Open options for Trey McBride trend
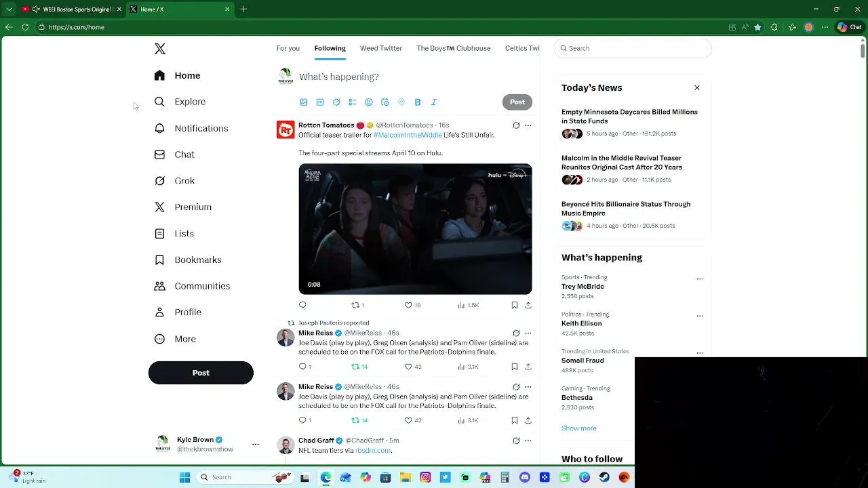Screen dimensions: 868x488 tap(700, 279)
